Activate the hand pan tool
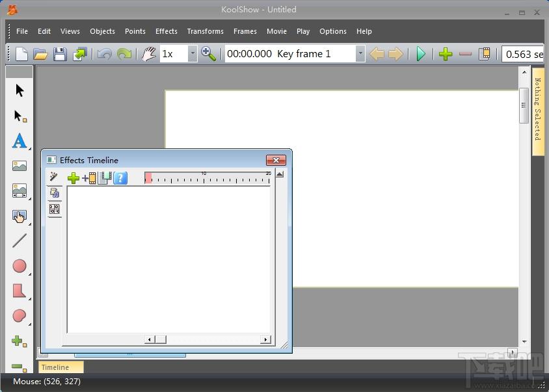The width and height of the screenshot is (549, 392). [149, 54]
